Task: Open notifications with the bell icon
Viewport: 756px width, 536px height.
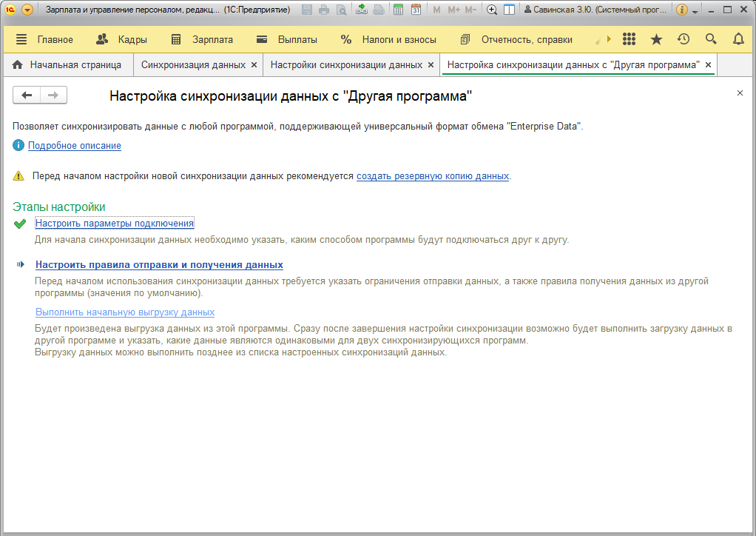Action: click(x=738, y=38)
